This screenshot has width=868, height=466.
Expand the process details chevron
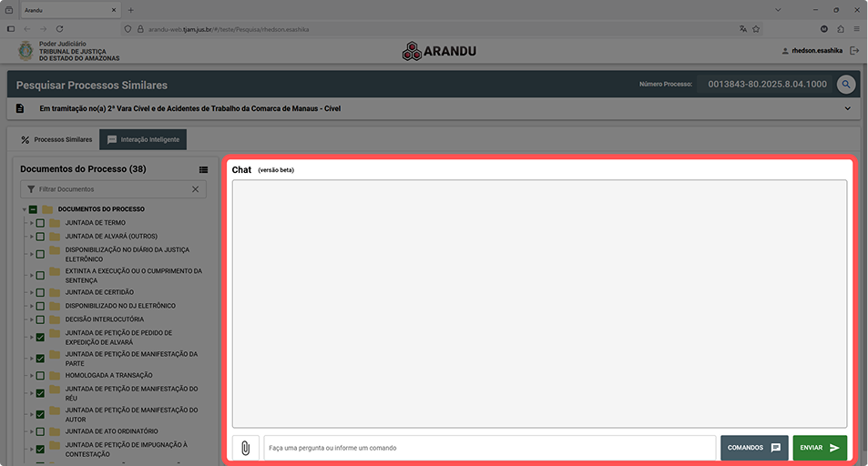tap(847, 109)
